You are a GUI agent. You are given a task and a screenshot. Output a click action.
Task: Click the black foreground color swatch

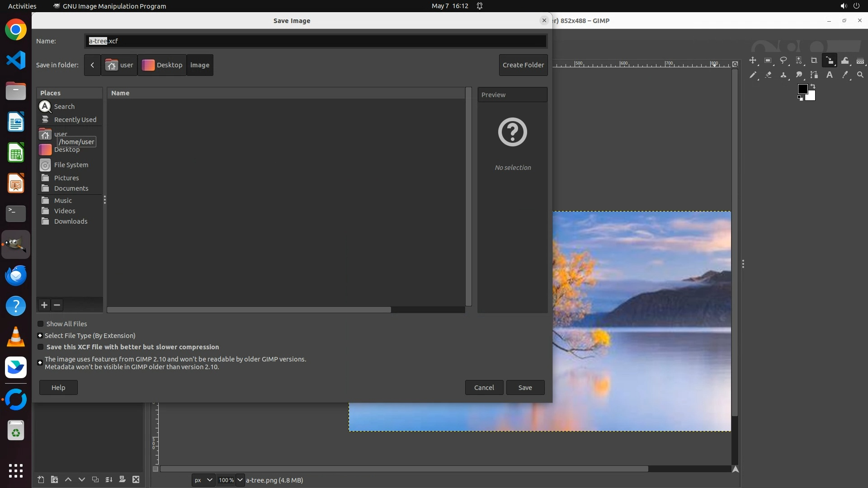tap(802, 89)
